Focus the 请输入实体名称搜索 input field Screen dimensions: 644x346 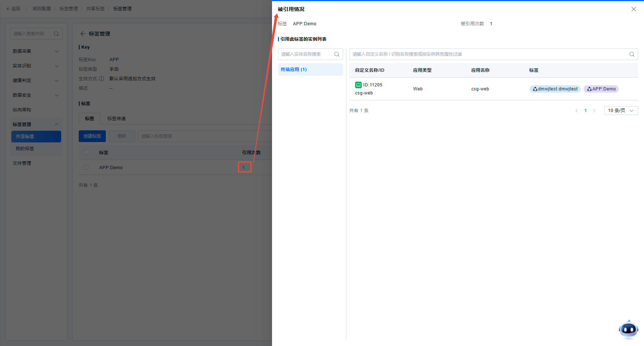tap(306, 54)
